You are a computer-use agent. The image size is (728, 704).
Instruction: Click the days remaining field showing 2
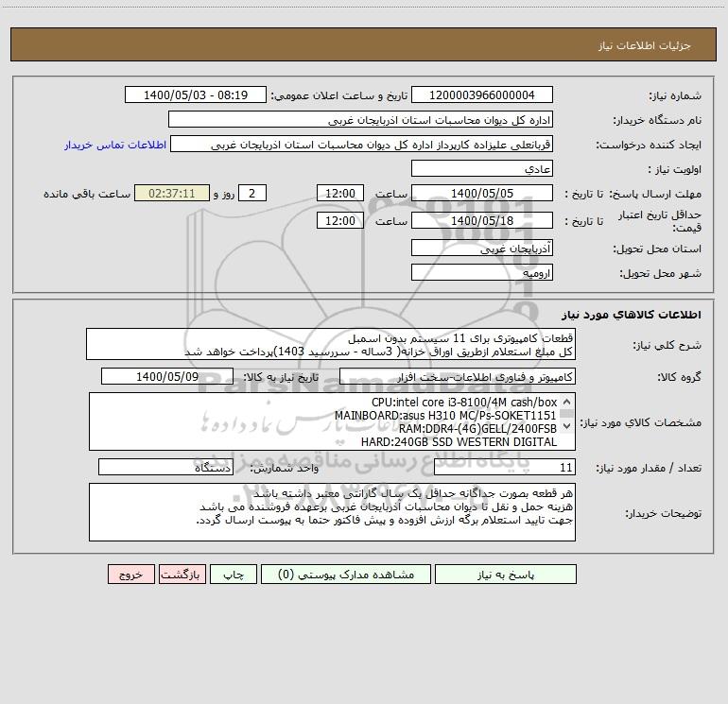(252, 194)
